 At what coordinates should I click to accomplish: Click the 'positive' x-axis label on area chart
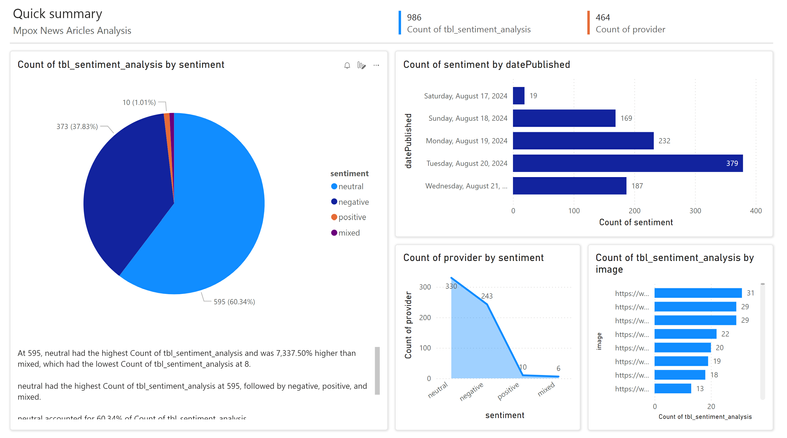click(508, 391)
